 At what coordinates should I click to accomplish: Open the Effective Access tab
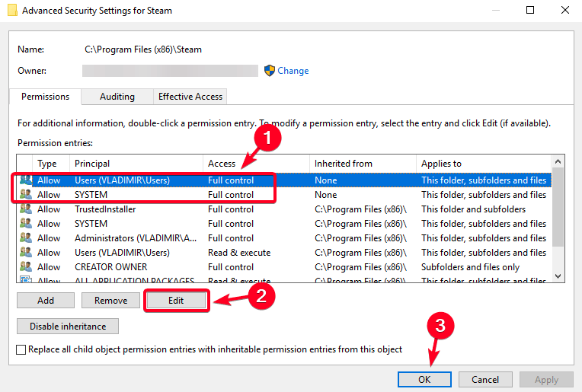pyautogui.click(x=190, y=97)
